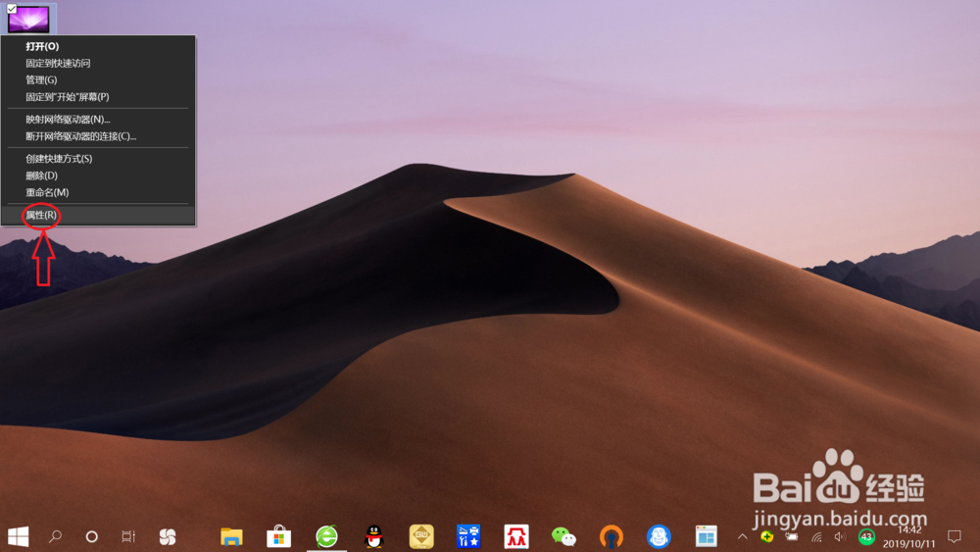
Task: Open the volume speaker tray icon
Action: 841,536
